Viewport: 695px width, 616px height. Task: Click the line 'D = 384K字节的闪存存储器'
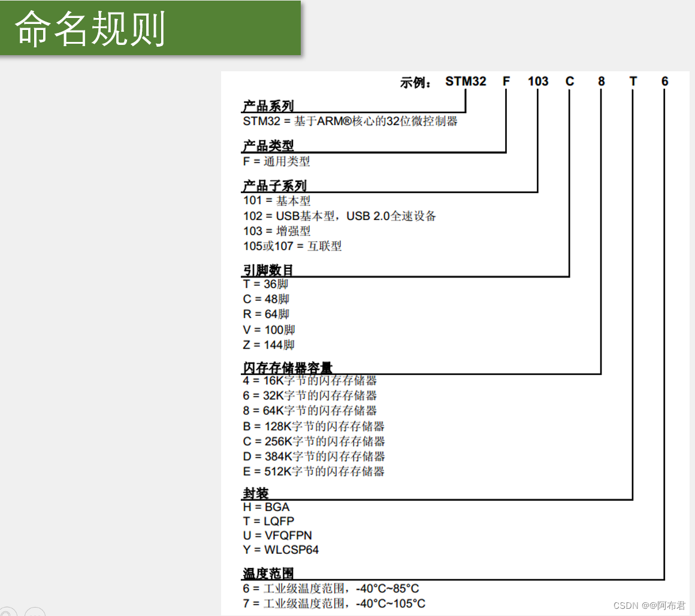(313, 457)
